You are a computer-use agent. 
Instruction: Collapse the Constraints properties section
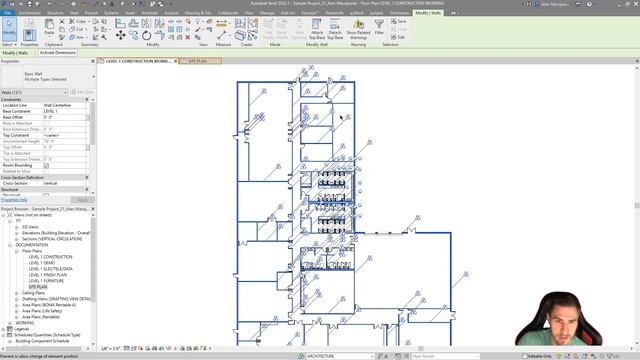click(87, 100)
